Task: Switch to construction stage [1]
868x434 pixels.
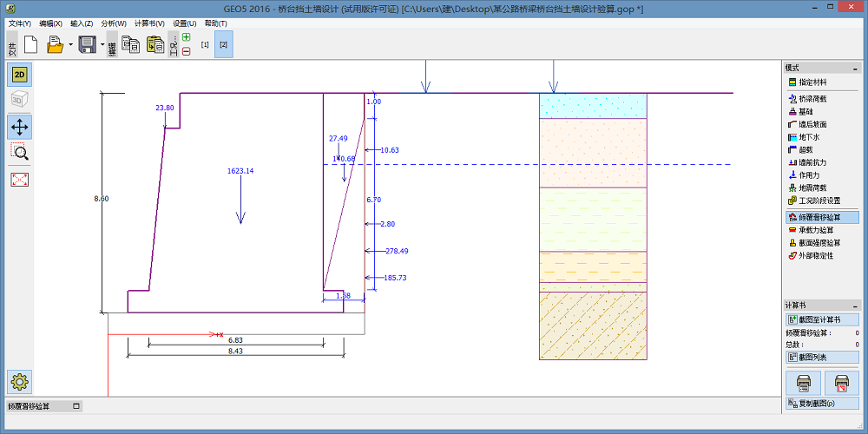Action: (205, 44)
